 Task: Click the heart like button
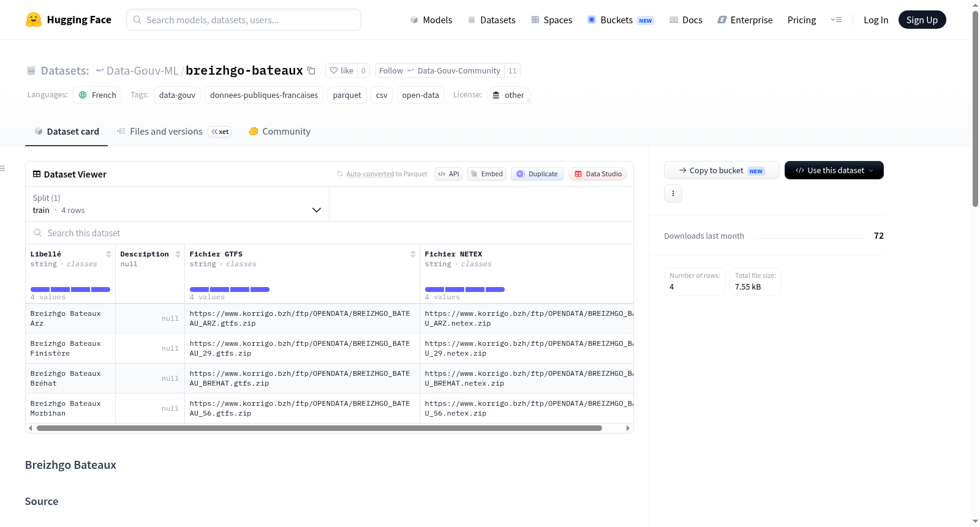click(x=341, y=70)
